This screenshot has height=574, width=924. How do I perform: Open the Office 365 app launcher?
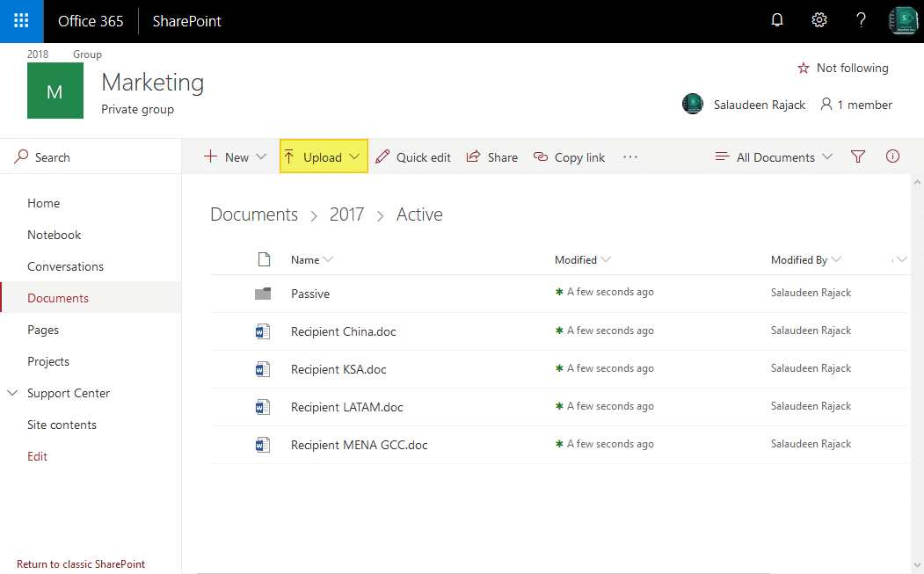(20, 19)
